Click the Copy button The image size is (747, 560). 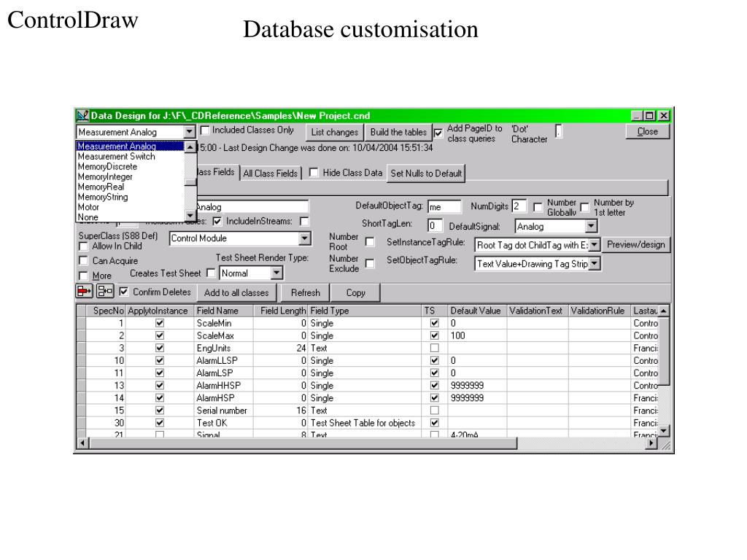click(355, 292)
